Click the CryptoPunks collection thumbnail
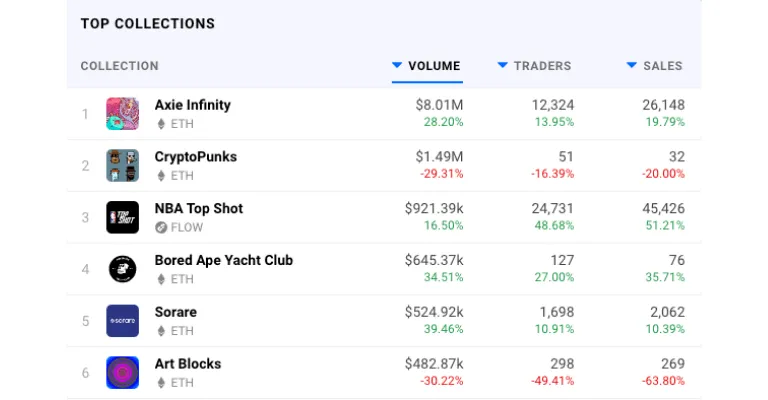The image size is (768, 400). tap(122, 165)
